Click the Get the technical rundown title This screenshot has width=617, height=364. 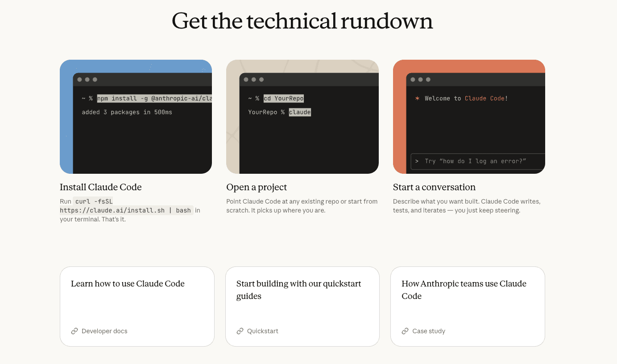[x=302, y=21]
